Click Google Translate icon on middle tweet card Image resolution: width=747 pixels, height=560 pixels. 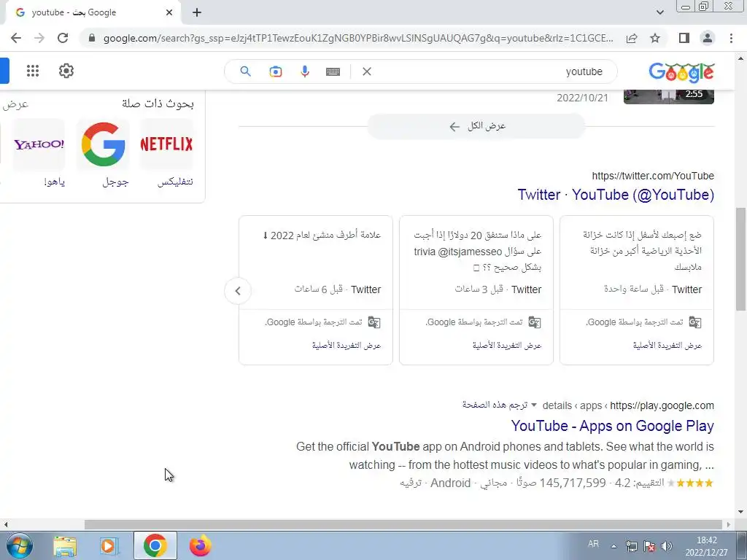pos(535,322)
